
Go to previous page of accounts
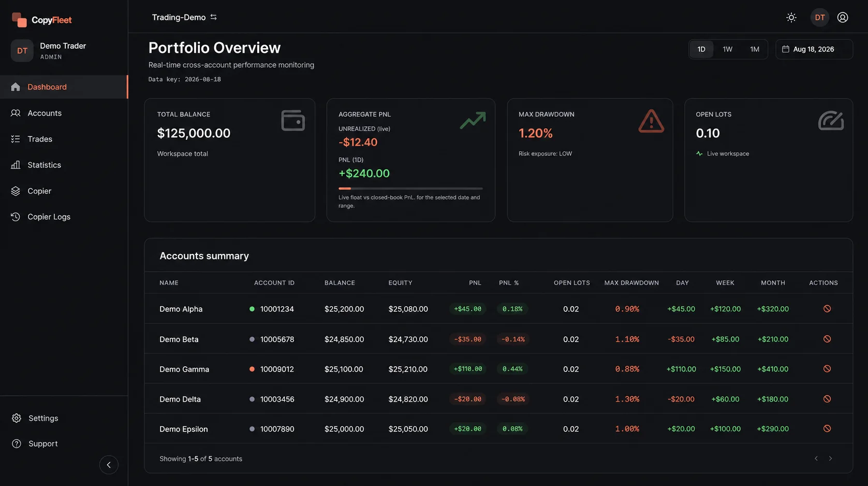[x=816, y=459]
